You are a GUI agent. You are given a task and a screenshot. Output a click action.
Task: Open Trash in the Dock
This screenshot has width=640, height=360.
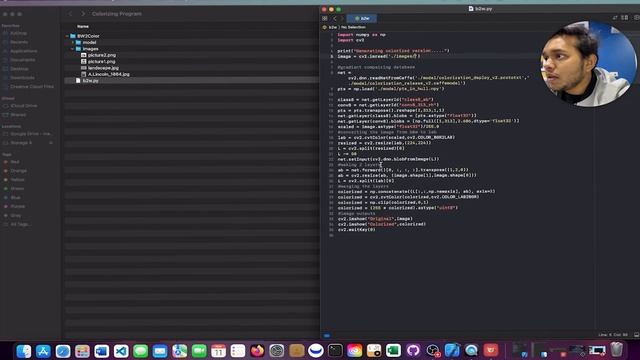(617, 350)
